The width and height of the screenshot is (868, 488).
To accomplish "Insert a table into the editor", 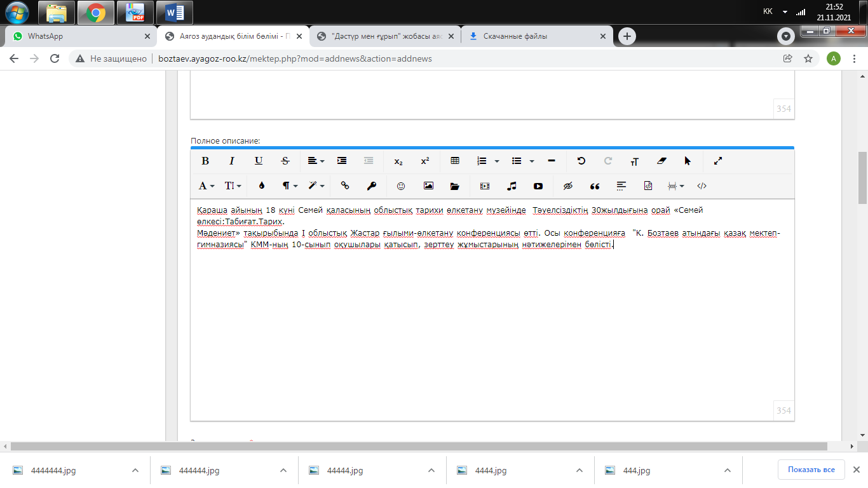I will tap(455, 161).
